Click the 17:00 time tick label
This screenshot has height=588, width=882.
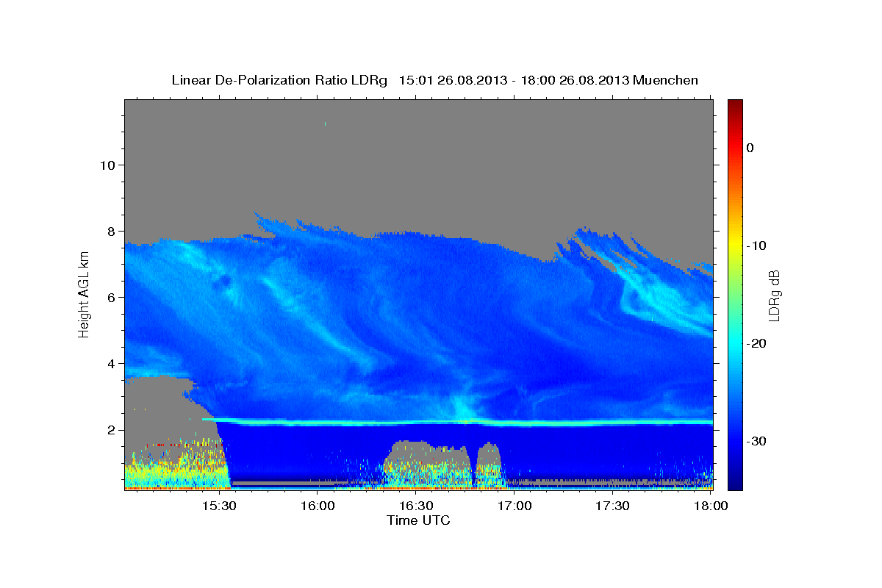click(x=514, y=506)
